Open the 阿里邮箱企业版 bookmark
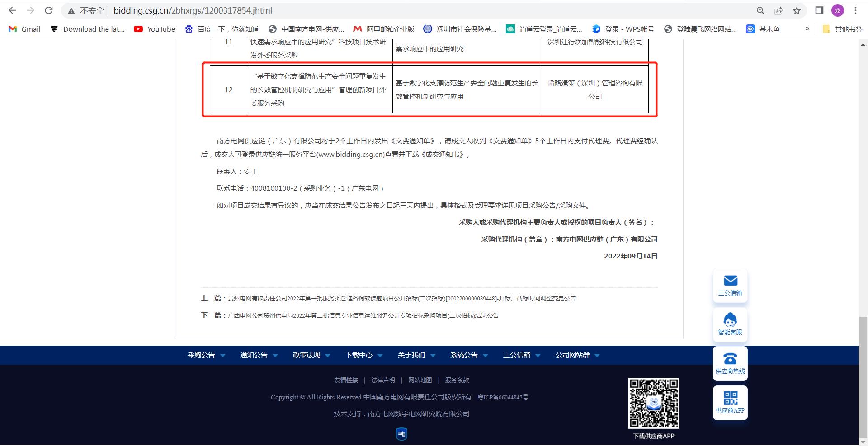868x446 pixels. [384, 29]
